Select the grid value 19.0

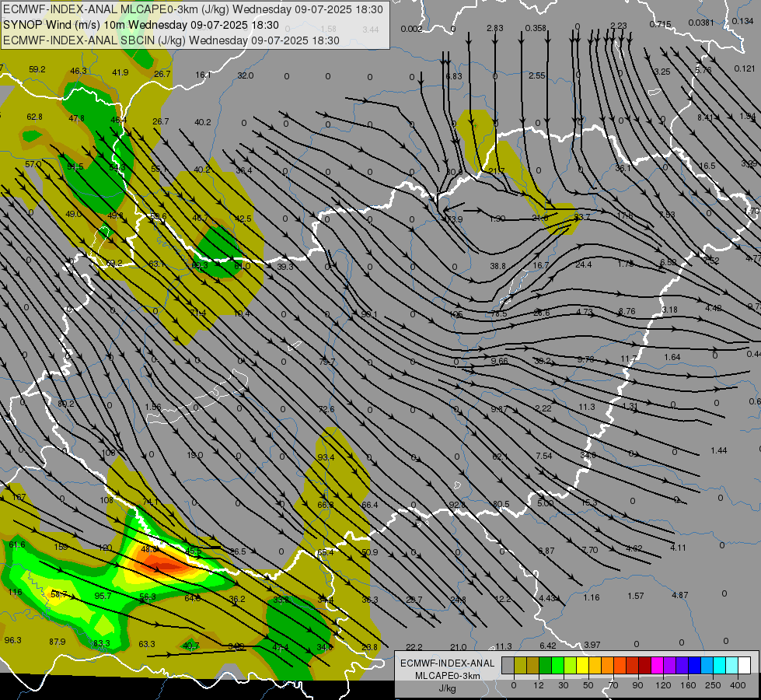click(x=194, y=455)
